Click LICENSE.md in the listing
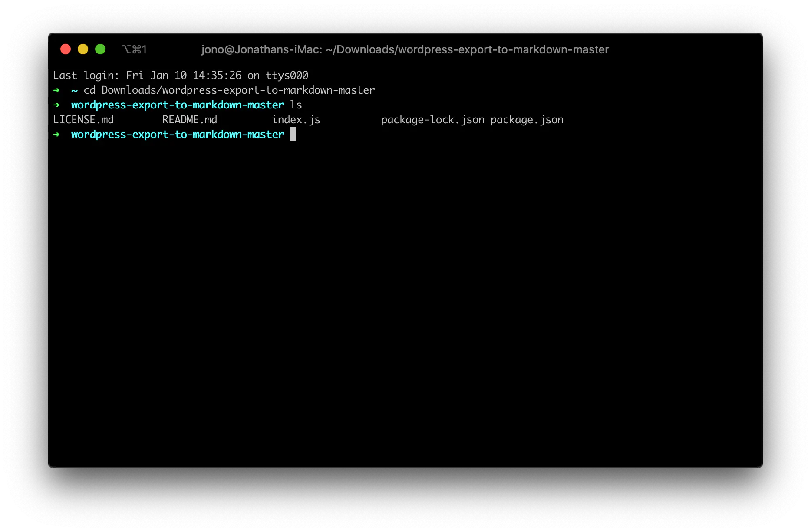 83,120
